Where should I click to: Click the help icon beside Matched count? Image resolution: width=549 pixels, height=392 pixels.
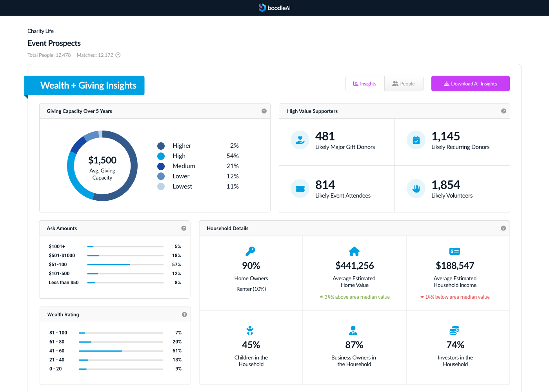118,55
